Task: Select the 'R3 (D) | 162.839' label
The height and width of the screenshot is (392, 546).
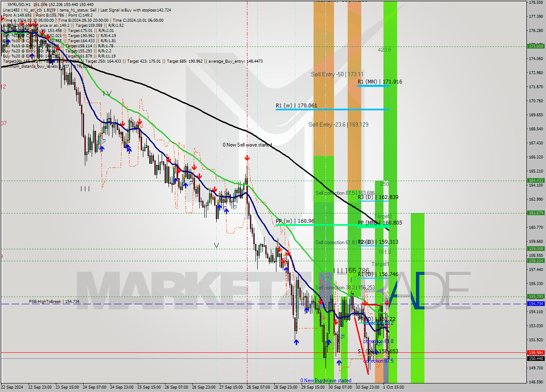Action: pyautogui.click(x=378, y=197)
